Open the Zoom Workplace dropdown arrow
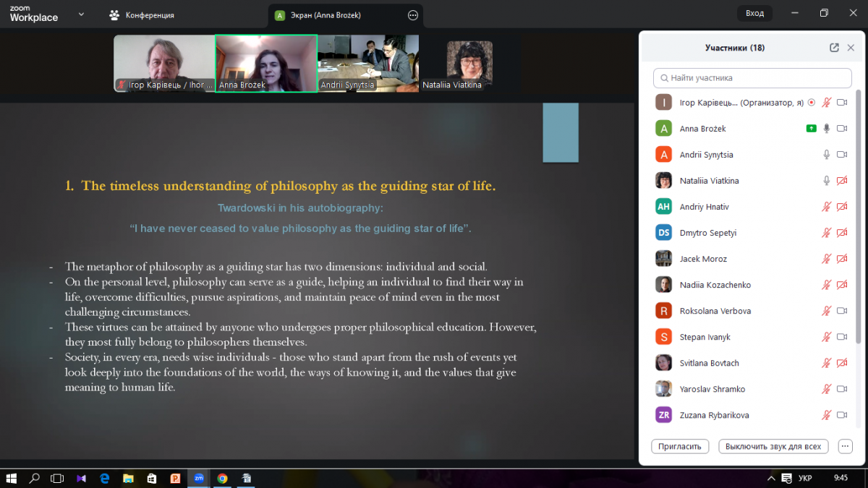The image size is (868, 488). point(80,14)
